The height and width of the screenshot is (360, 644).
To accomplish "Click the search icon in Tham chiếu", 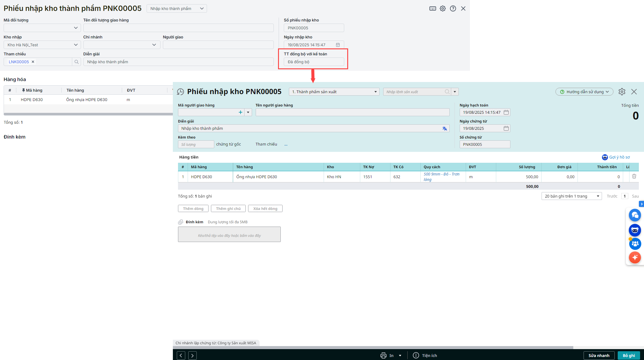I will (76, 62).
